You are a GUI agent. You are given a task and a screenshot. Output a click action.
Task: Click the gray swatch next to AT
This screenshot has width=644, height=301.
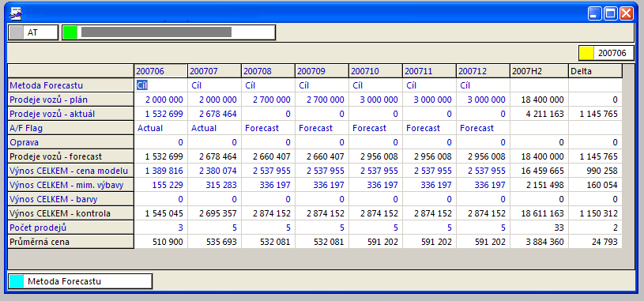[16, 32]
